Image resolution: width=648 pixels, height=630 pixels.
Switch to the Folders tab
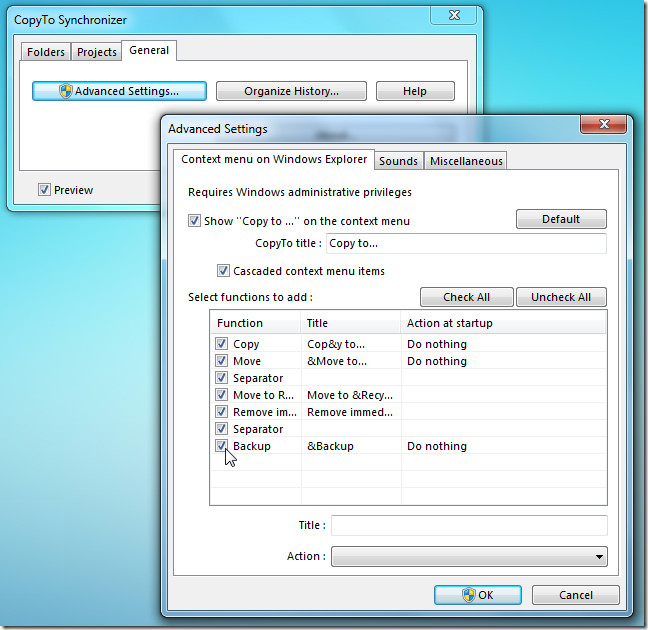46,52
